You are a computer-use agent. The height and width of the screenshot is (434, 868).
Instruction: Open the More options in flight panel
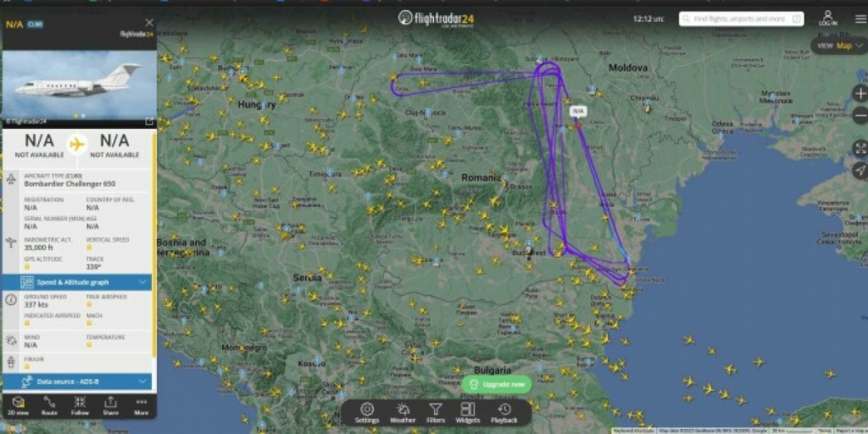coord(142,405)
